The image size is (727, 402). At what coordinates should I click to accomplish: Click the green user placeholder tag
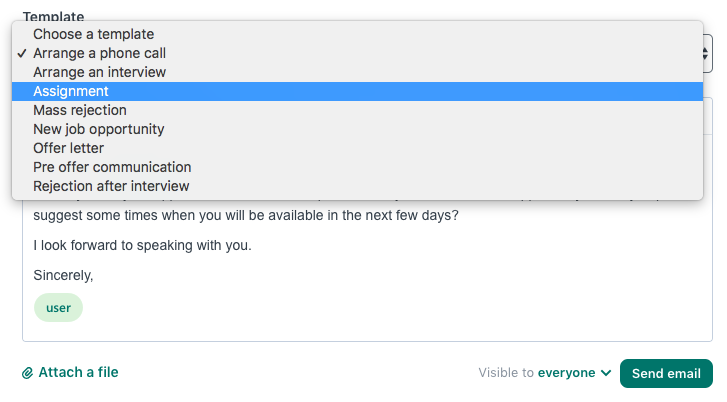pyautogui.click(x=58, y=308)
